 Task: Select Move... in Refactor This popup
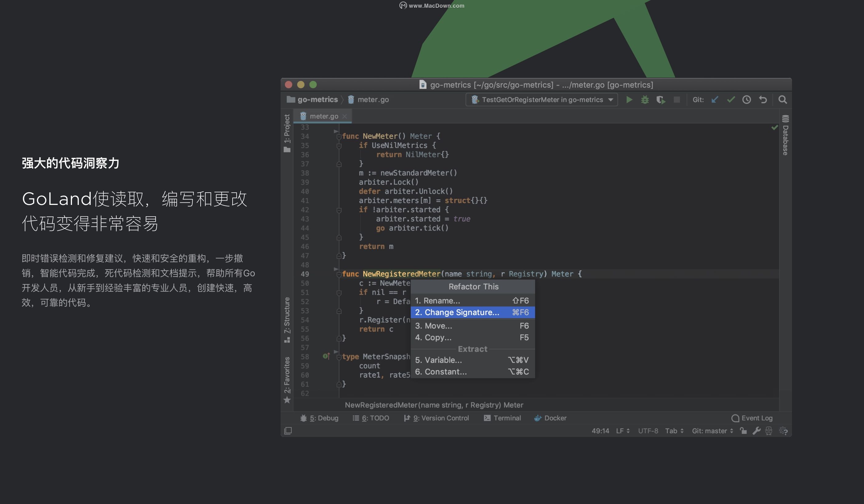[x=473, y=326]
